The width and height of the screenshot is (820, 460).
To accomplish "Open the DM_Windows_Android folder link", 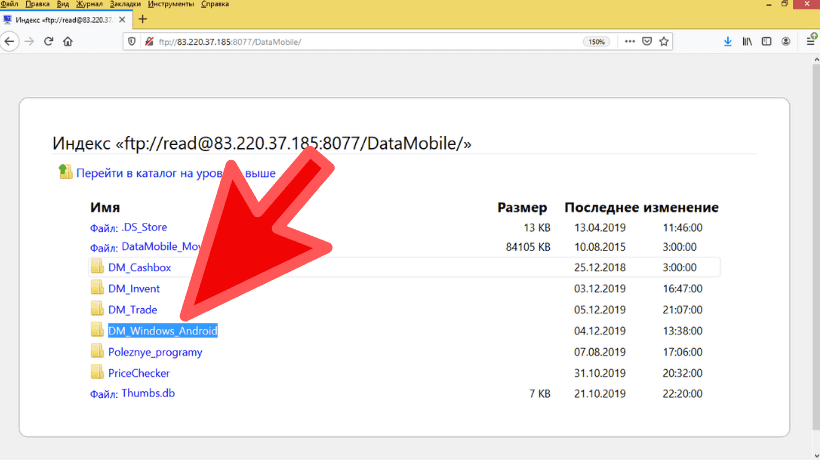I will (163, 331).
